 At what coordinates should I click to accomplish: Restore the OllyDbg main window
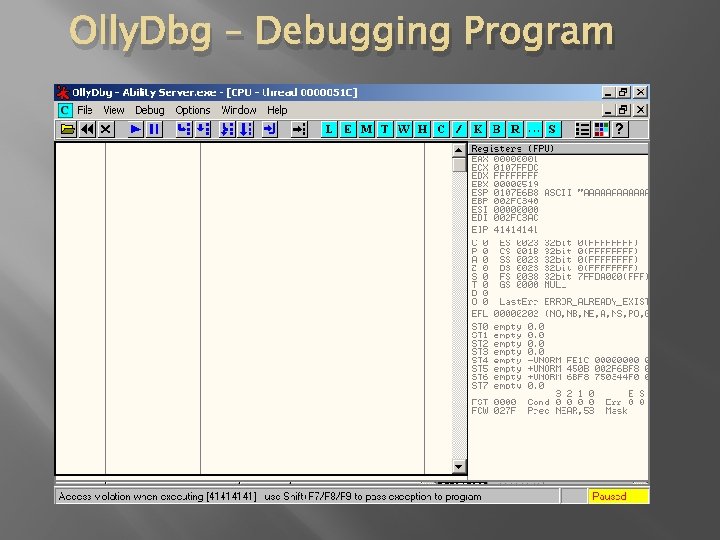coord(623,92)
